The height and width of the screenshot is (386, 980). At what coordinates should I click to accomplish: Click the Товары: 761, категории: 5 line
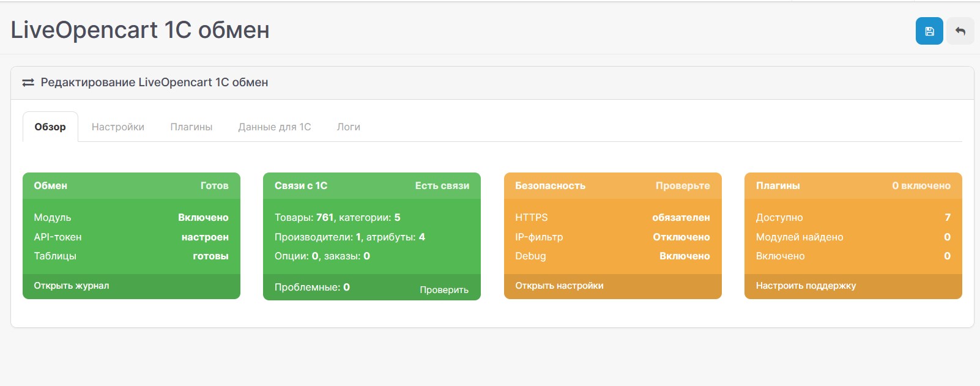pyautogui.click(x=338, y=218)
